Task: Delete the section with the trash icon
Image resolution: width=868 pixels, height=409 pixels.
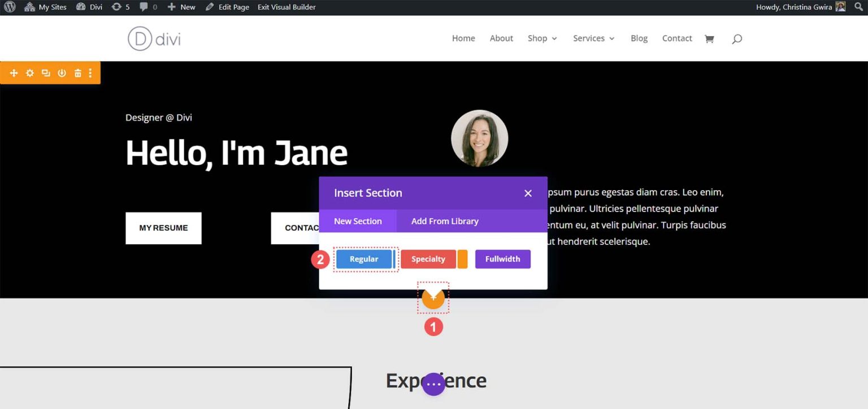Action: click(x=77, y=72)
